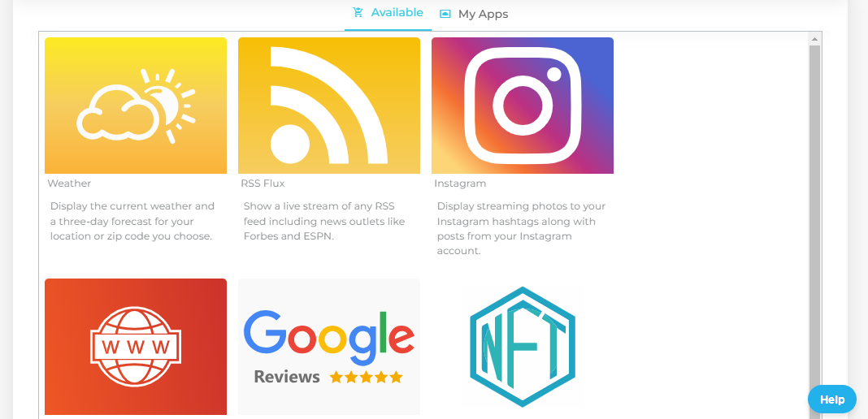The height and width of the screenshot is (419, 868).
Task: Open the Help chat button
Action: click(x=832, y=399)
